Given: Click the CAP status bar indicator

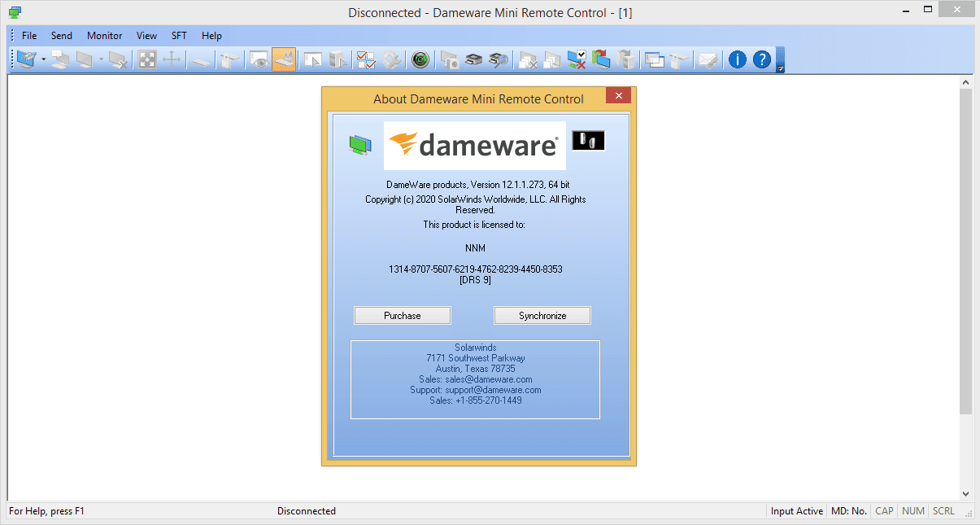Looking at the screenshot, I should point(884,511).
